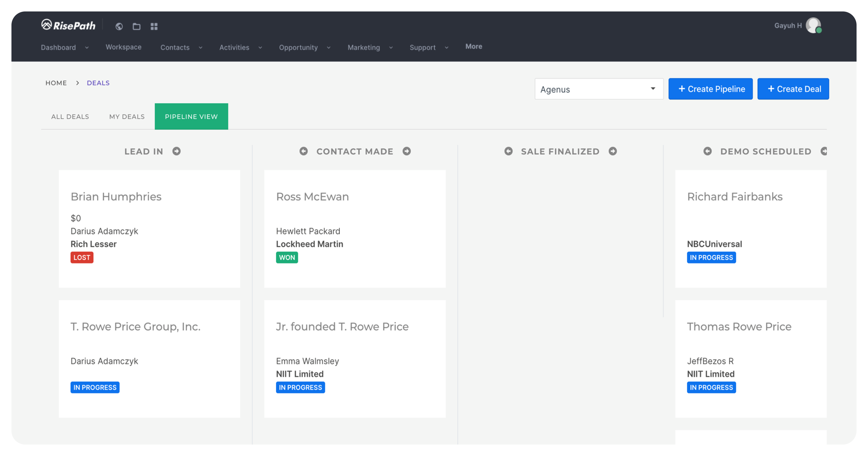Click the Lead In column header
868x456 pixels.
coord(143,151)
